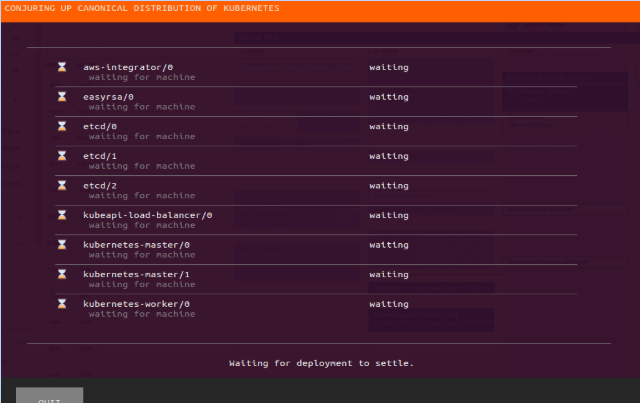Click the waiting status of kubernetes-master/0
Screen dimensions: 640x403
point(389,245)
